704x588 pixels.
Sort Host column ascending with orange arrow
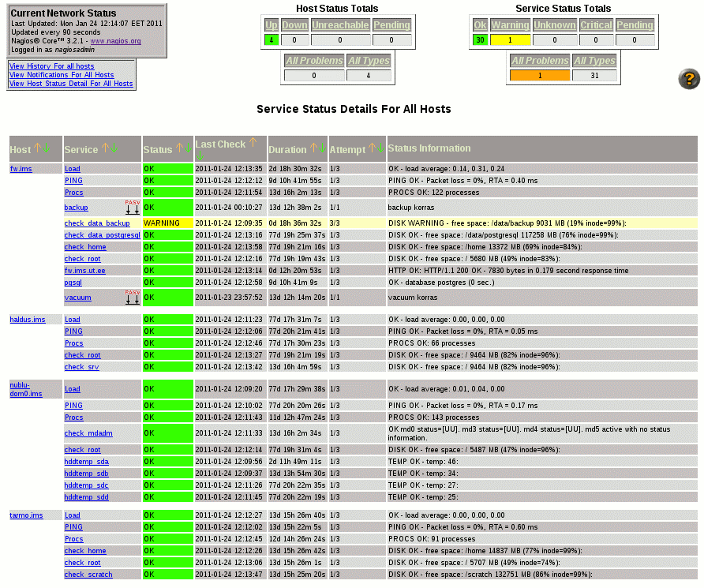(x=37, y=148)
